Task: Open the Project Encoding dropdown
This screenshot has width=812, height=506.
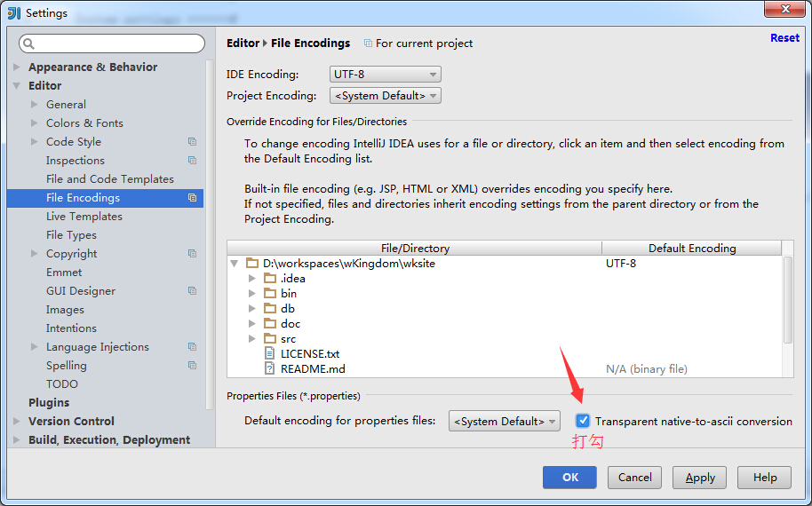Action: pos(385,96)
